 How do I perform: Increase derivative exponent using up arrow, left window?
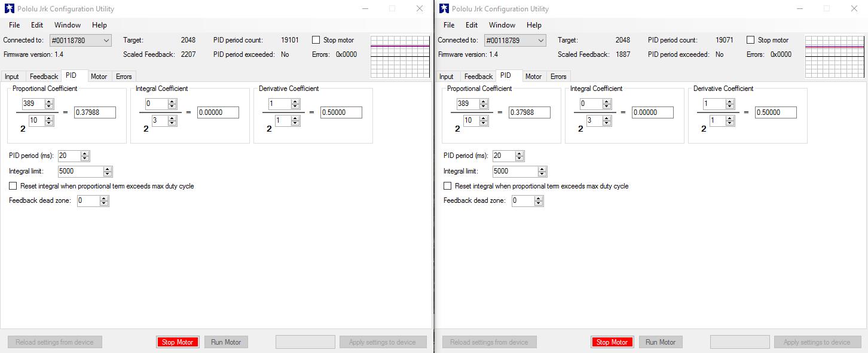pyautogui.click(x=295, y=118)
